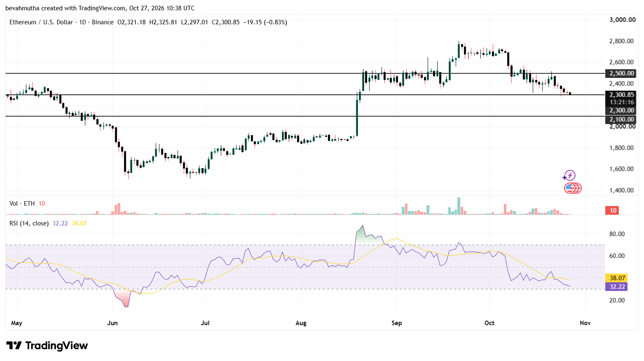This screenshot has height=361, width=644.
Task: Click the purple lightning bolt event icon
Action: coord(569,176)
